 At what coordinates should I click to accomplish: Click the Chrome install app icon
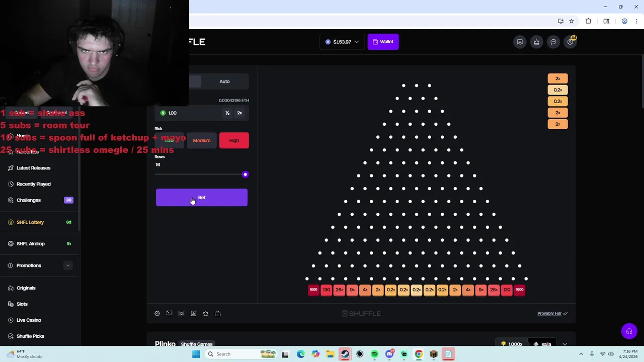[560, 21]
